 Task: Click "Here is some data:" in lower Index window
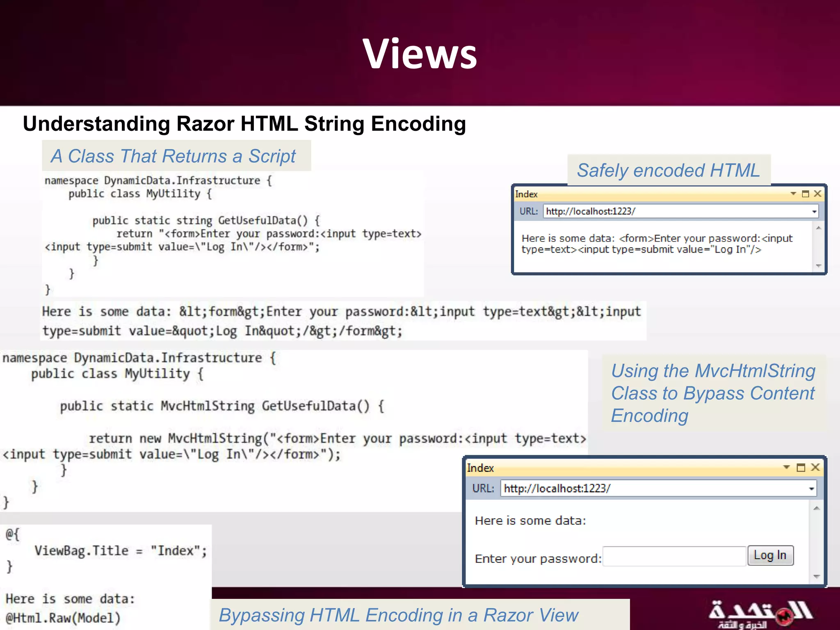pyautogui.click(x=530, y=520)
